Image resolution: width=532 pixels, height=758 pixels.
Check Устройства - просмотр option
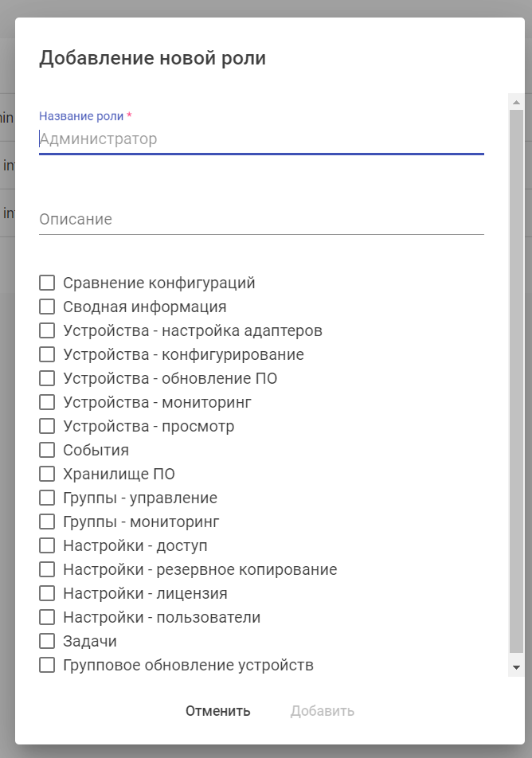pyautogui.click(x=48, y=426)
